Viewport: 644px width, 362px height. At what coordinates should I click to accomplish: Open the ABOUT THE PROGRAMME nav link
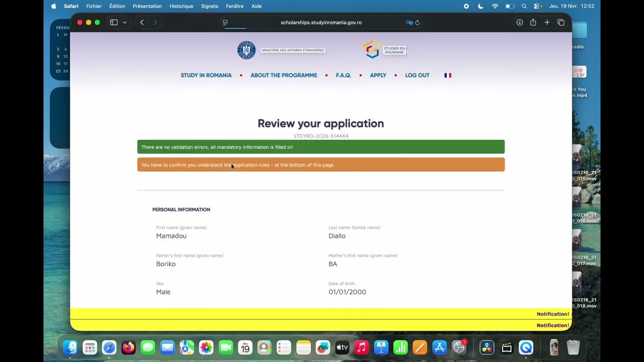[x=284, y=75]
